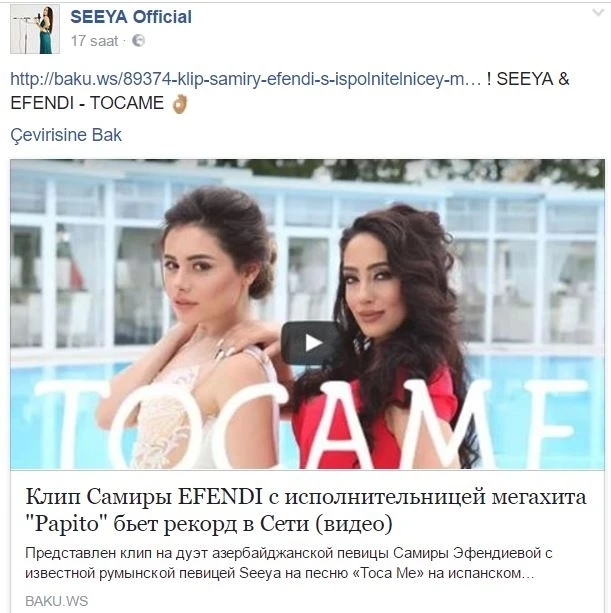Open SEEYA Official profile picture
This screenshot has height=613, width=611.
pyautogui.click(x=35, y=29)
